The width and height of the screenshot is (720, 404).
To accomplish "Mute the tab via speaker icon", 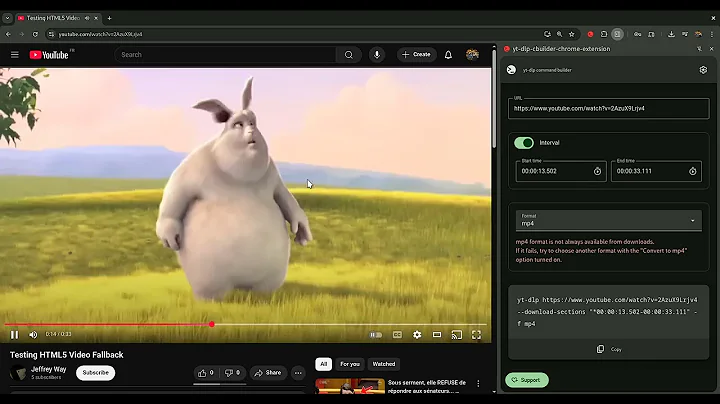I will pos(87,18).
